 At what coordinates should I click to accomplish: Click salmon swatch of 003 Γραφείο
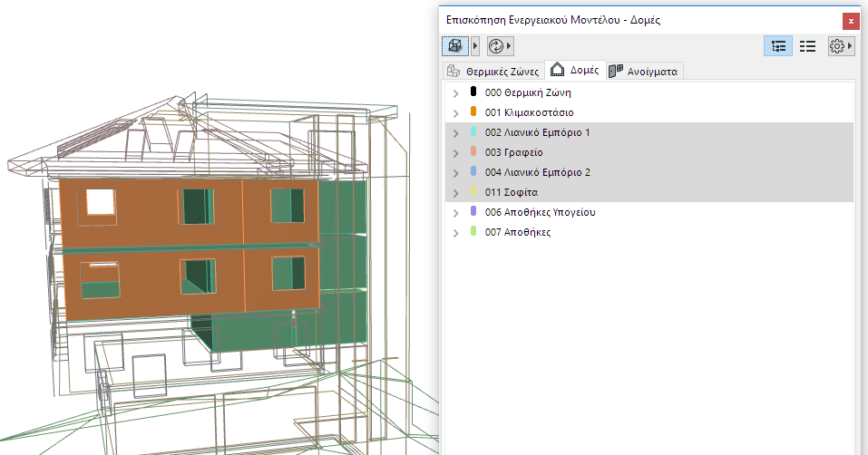point(473,151)
